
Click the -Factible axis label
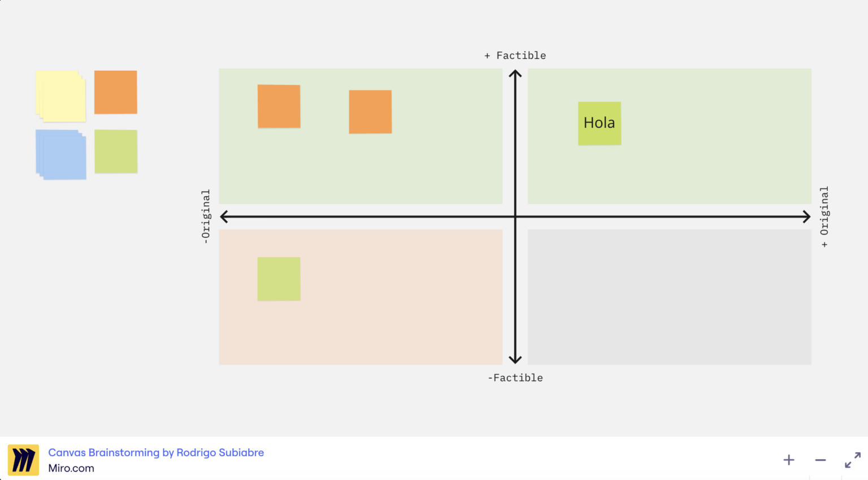pos(516,378)
